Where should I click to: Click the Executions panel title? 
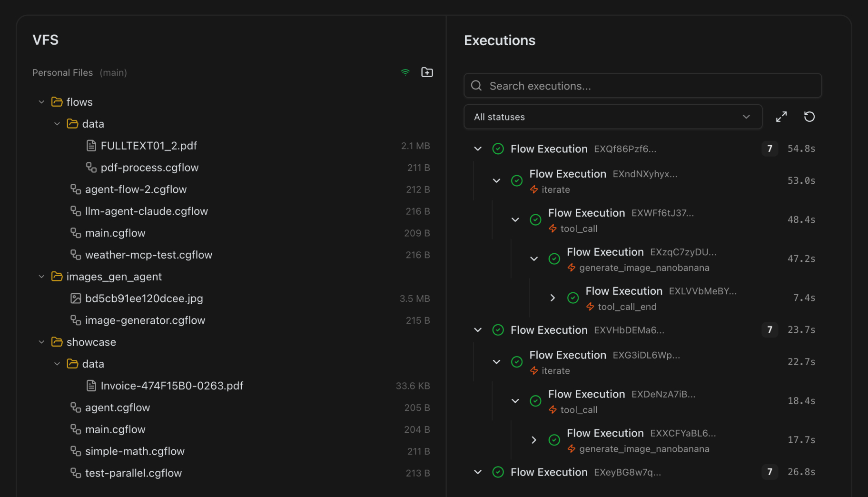click(x=500, y=40)
